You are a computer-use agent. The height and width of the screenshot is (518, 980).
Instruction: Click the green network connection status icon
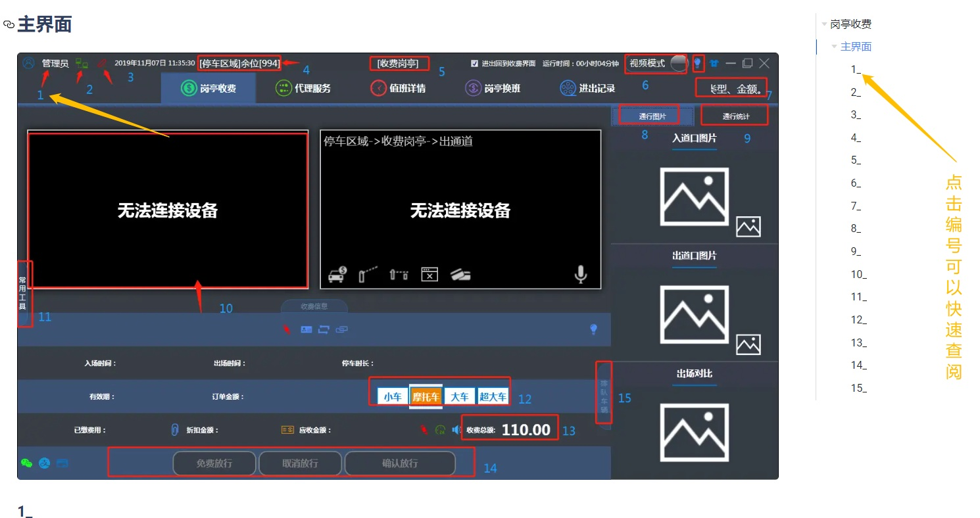(x=82, y=63)
